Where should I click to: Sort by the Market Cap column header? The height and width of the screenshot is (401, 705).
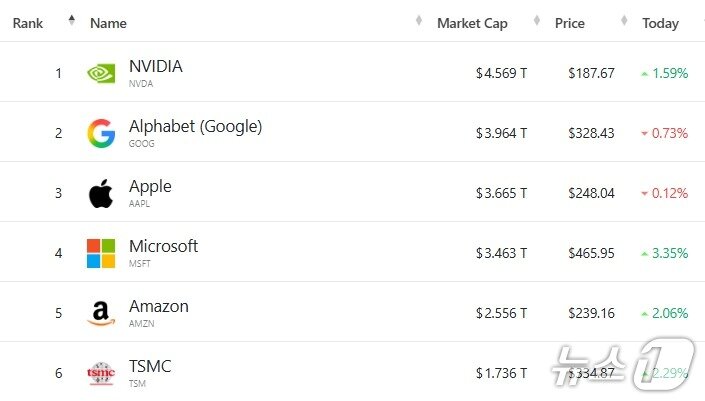pyautogui.click(x=472, y=23)
